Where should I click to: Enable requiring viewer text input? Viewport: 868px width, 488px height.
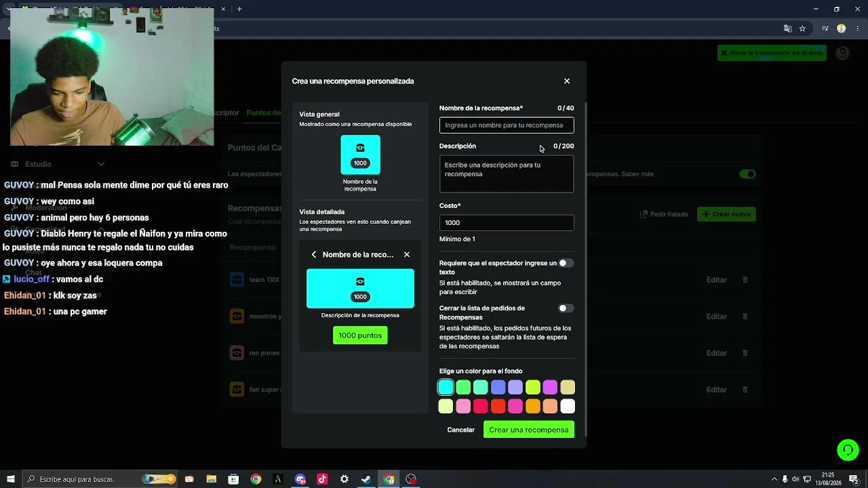pyautogui.click(x=566, y=263)
